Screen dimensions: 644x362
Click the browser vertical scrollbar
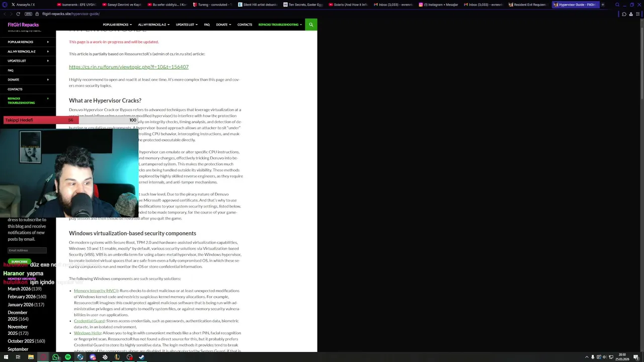pyautogui.click(x=642, y=186)
